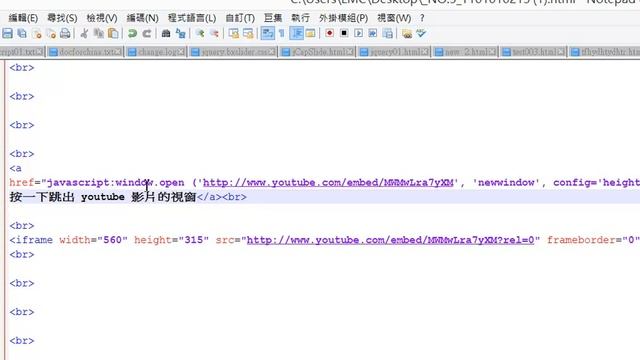Click run macro multiple times icon

[373, 33]
